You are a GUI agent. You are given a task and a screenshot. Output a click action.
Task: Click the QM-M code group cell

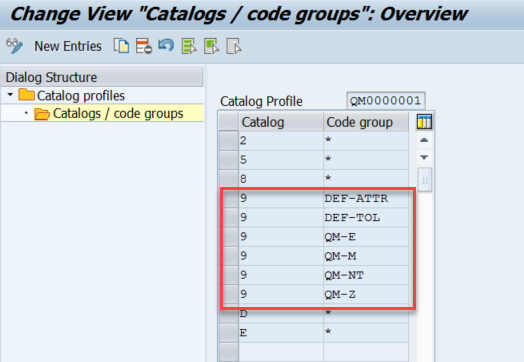pos(366,256)
